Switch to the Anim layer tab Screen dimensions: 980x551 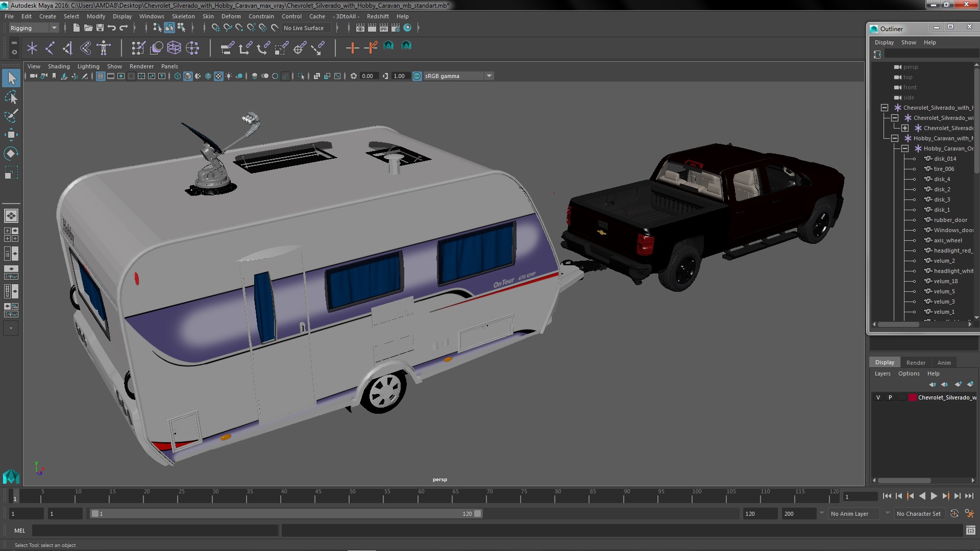944,362
